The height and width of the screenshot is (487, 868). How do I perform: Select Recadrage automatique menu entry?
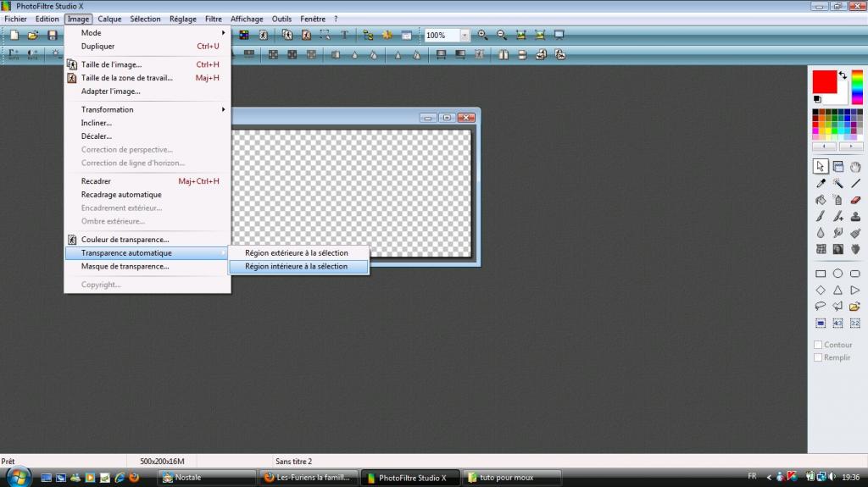pyautogui.click(x=147, y=194)
